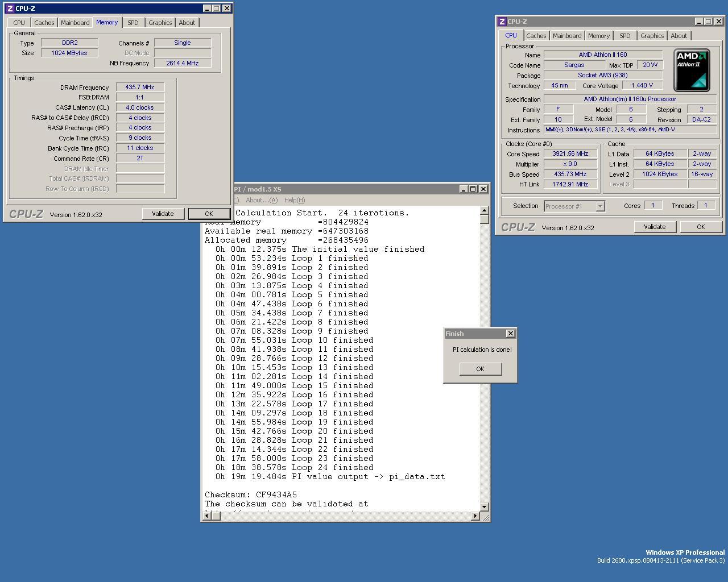Image resolution: width=728 pixels, height=582 pixels.
Task: Select the SPD tab in the Memory window
Action: [133, 23]
